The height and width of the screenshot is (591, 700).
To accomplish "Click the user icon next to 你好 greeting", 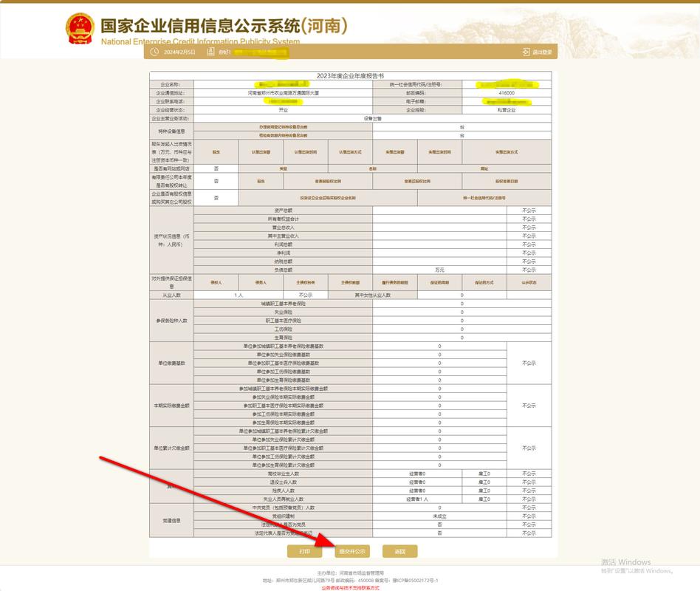I will pos(209,52).
